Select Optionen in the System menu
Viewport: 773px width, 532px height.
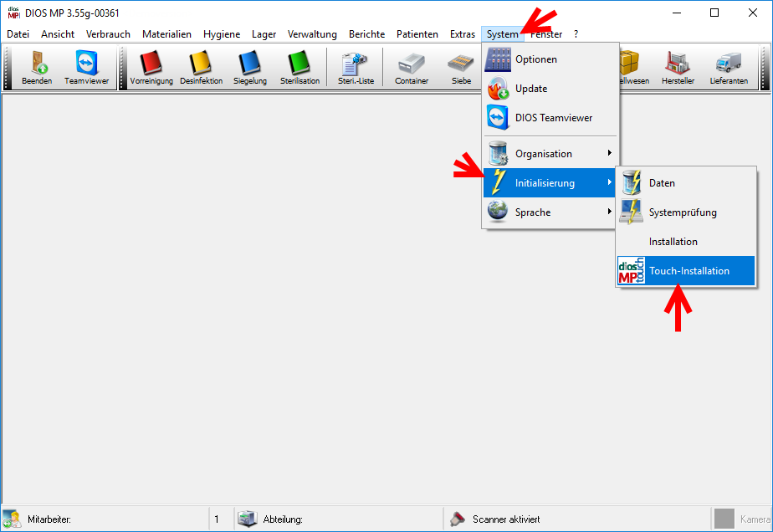pyautogui.click(x=550, y=59)
